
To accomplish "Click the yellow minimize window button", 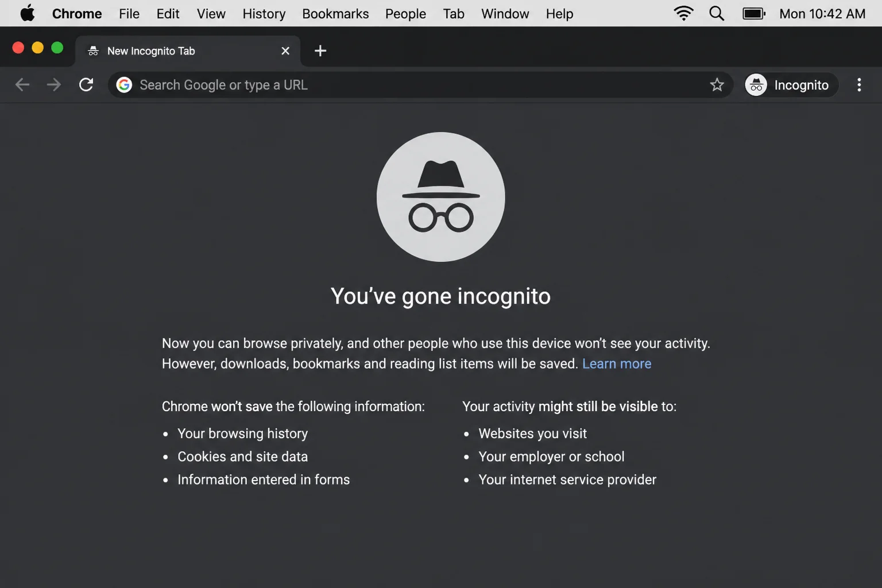I will click(38, 48).
